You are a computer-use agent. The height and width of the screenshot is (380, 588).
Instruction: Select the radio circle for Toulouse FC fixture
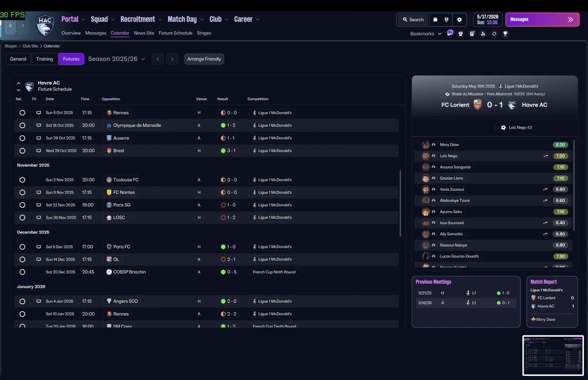pos(22,180)
